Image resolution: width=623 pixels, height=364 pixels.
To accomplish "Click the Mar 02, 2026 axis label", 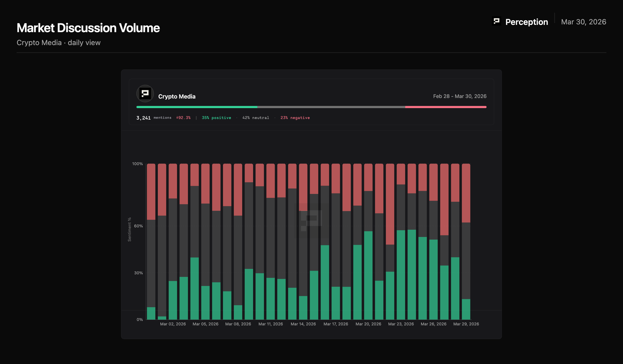I will click(173, 324).
